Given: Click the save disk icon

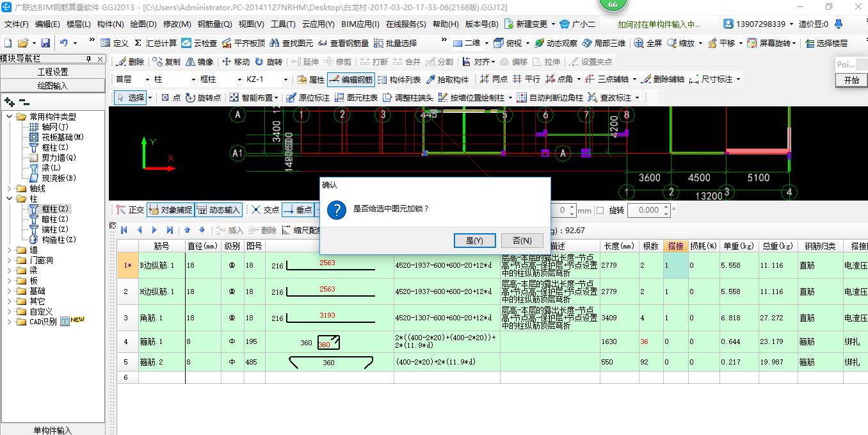Looking at the screenshot, I should [x=45, y=43].
